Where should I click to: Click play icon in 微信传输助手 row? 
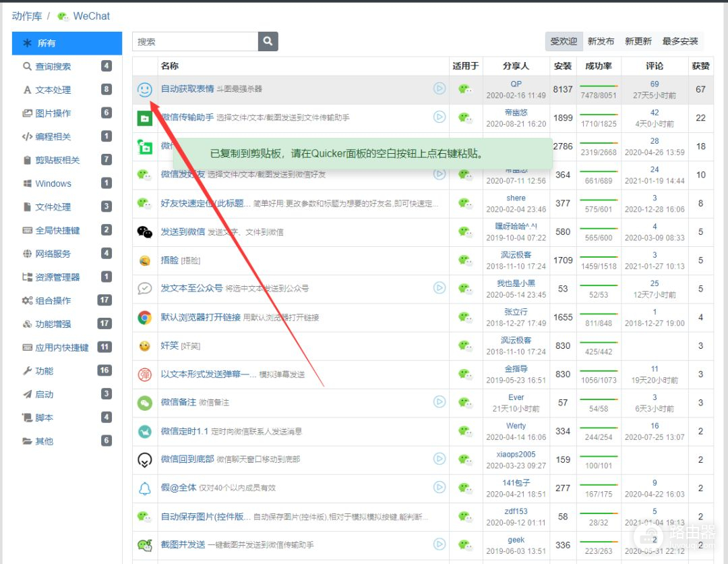(439, 117)
